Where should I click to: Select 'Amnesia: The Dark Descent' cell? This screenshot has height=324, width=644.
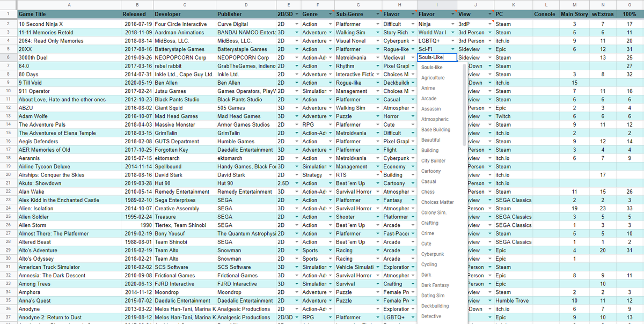click(69, 275)
